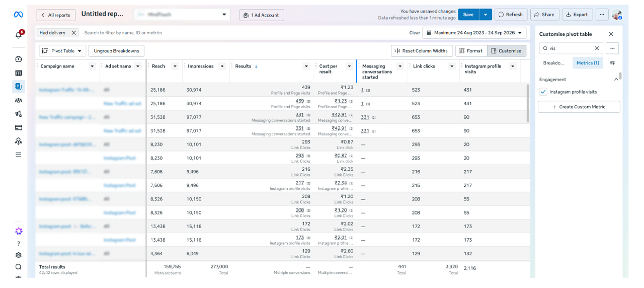This screenshot has width=644, height=288.
Task: Close the Customise pivot table panel
Action: pos(611,34)
